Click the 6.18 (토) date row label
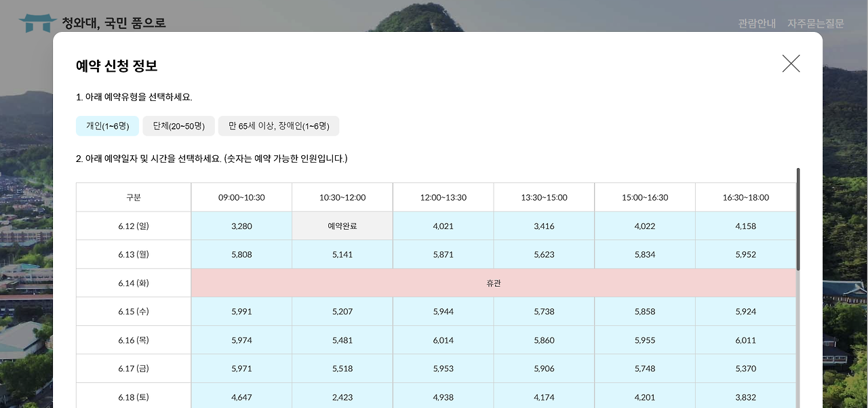 (x=134, y=396)
